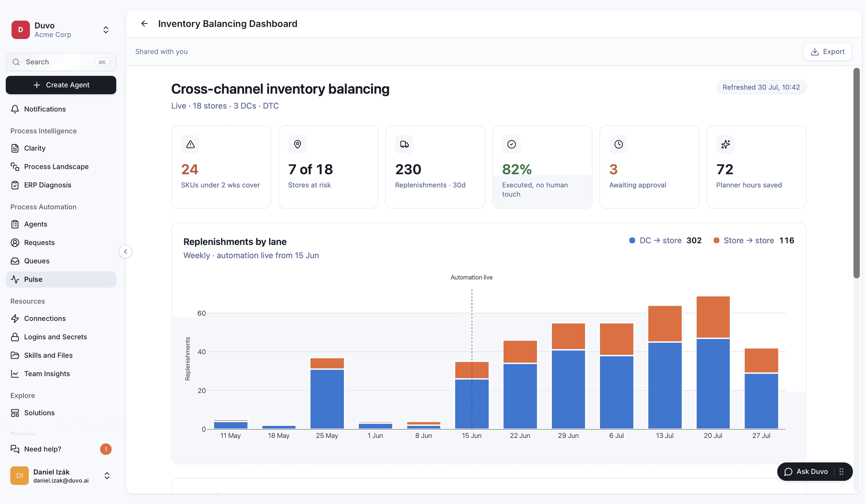Select the Queues menu item
The height and width of the screenshot is (504, 865).
click(61, 261)
